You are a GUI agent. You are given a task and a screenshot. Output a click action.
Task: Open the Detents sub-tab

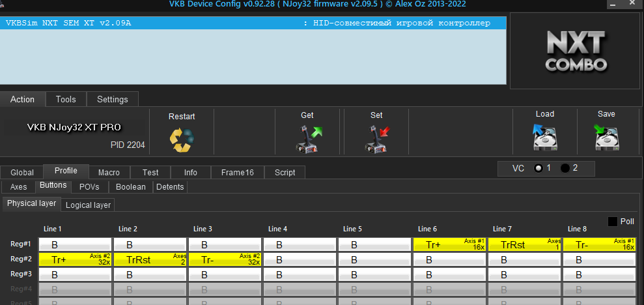click(x=170, y=187)
